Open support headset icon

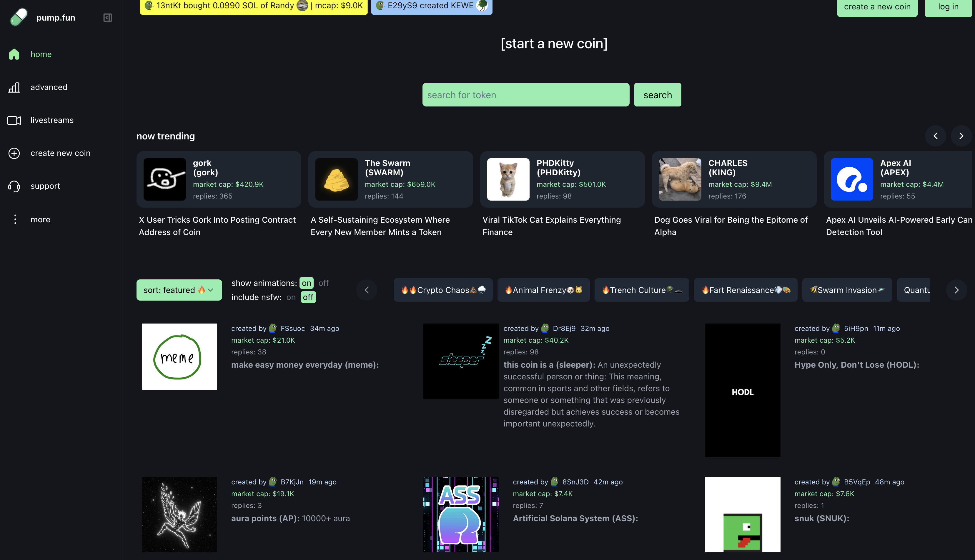(14, 186)
